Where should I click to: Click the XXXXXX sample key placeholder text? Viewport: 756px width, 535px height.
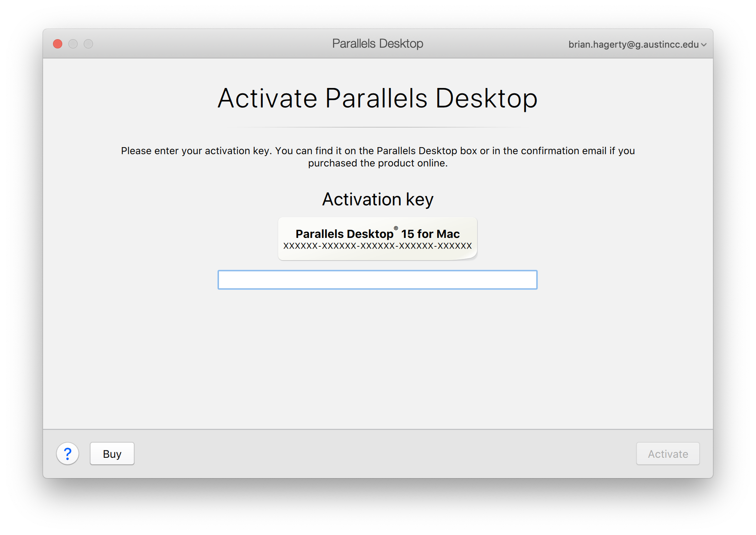pyautogui.click(x=377, y=246)
